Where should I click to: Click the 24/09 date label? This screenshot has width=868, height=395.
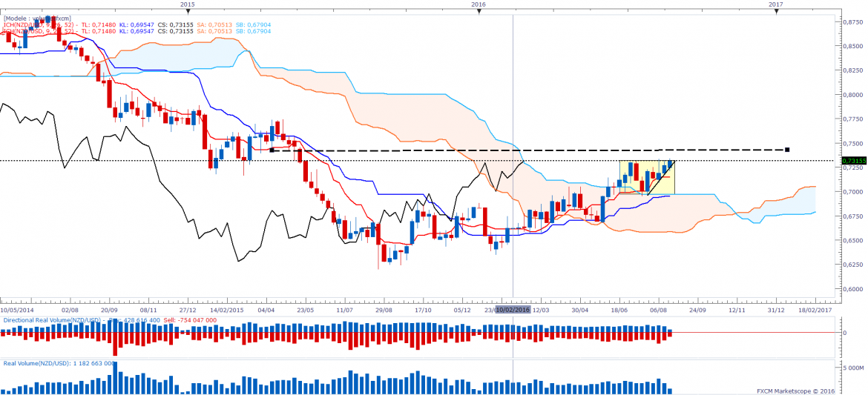[697, 311]
